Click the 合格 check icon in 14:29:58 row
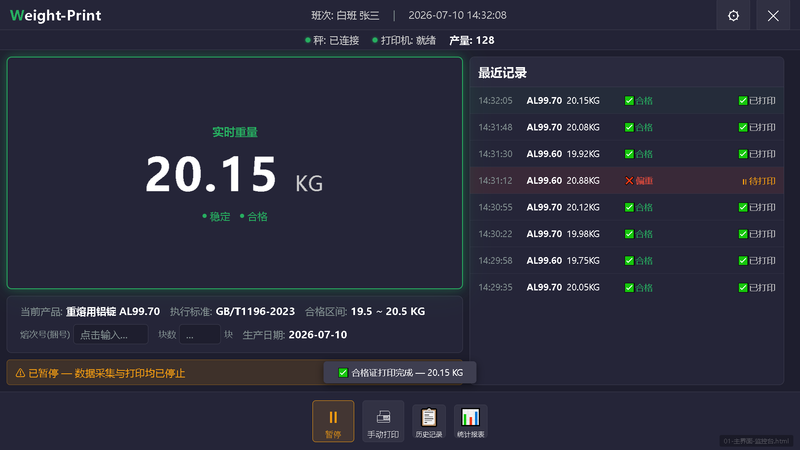 click(x=629, y=260)
